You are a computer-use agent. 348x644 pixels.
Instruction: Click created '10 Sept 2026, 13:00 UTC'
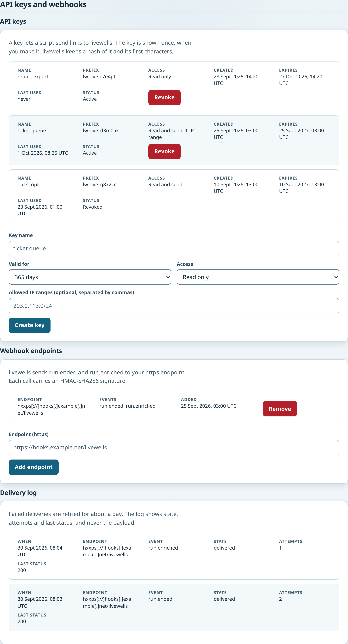(x=236, y=188)
